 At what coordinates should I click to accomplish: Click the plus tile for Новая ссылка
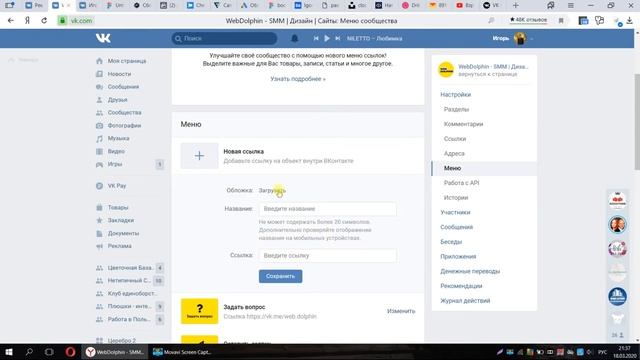coord(199,156)
